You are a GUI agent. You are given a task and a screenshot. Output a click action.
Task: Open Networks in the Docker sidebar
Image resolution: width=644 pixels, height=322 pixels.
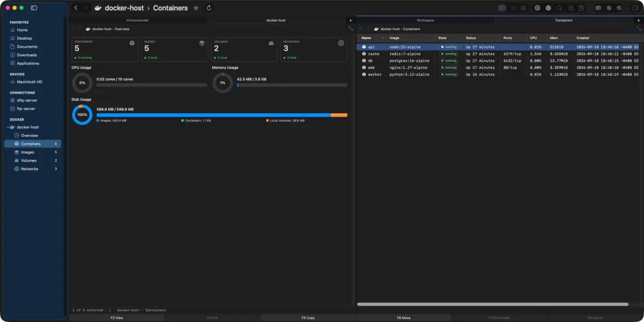33,169
